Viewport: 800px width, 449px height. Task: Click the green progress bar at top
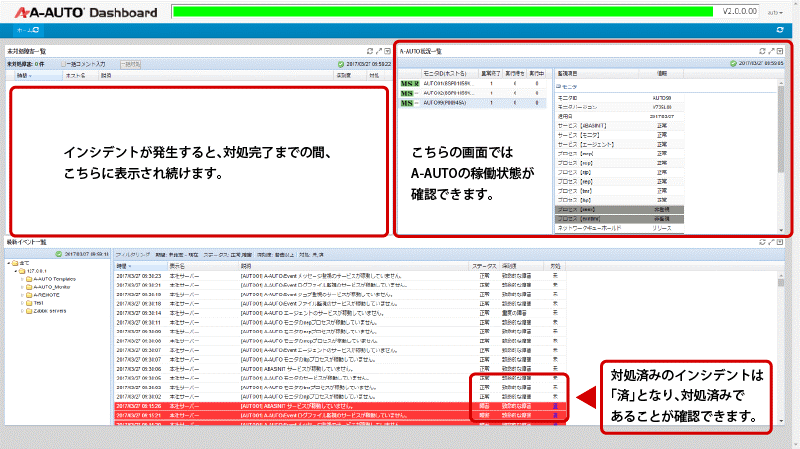pos(443,12)
